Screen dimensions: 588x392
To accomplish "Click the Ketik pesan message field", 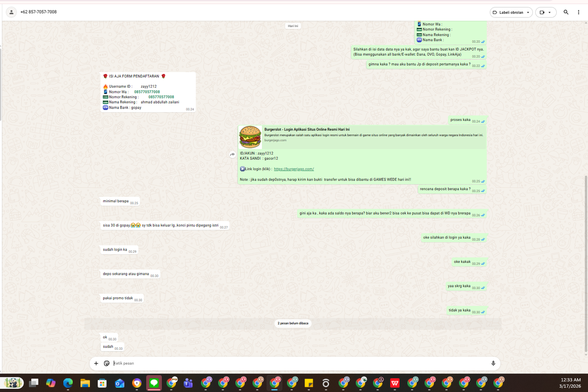I will 299,364.
